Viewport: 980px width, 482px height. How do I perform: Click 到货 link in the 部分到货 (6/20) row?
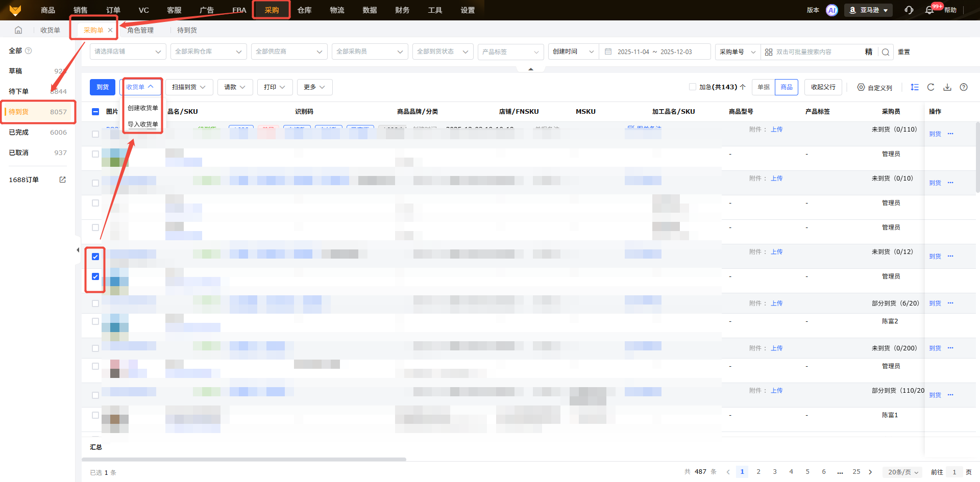click(x=935, y=303)
